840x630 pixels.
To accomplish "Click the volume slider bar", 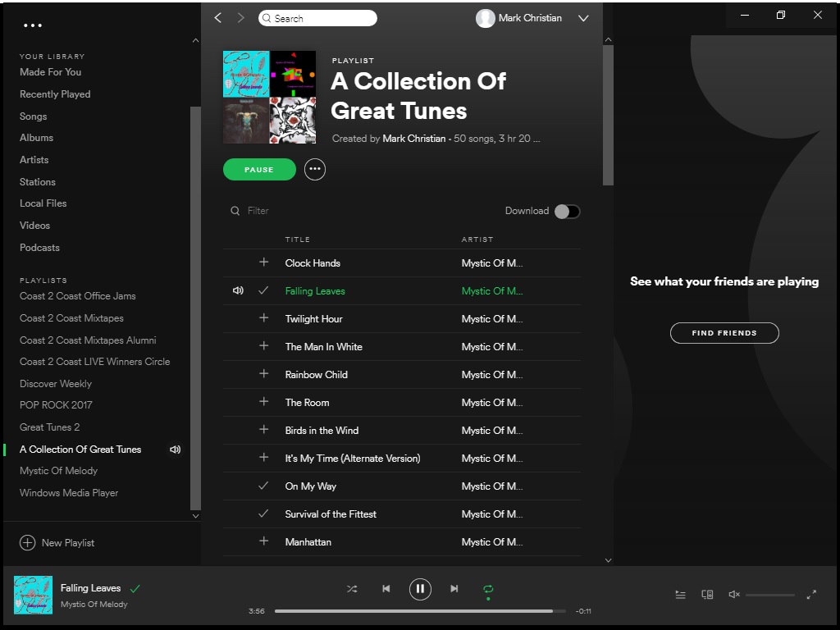I will point(769,596).
